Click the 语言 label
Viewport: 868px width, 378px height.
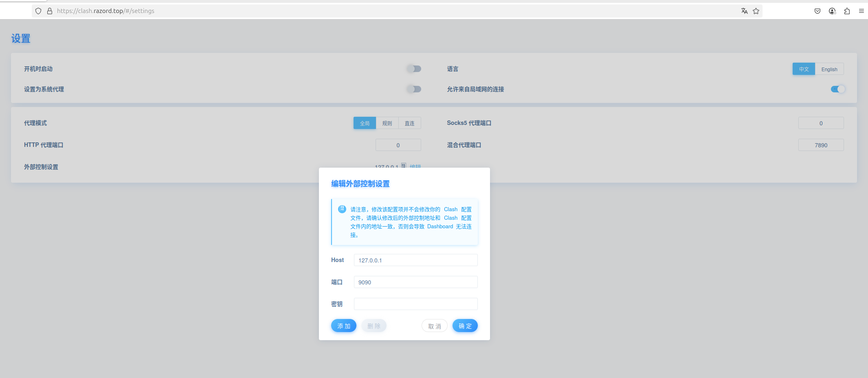coord(453,69)
